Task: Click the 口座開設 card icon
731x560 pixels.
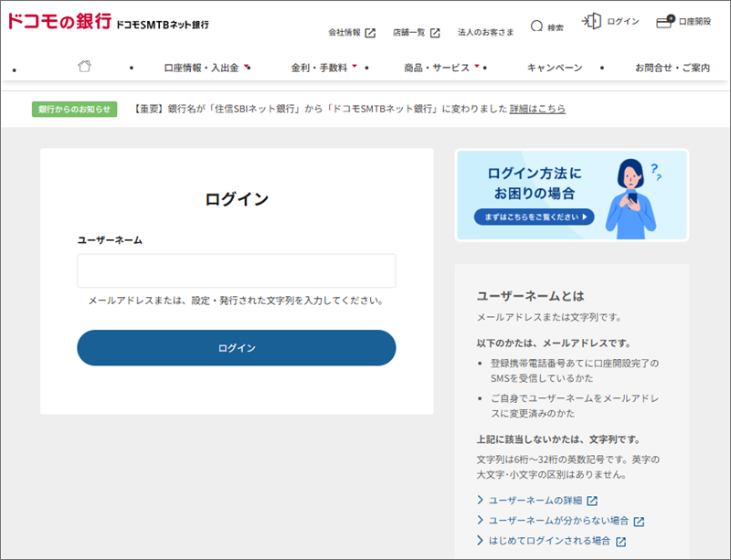Action: click(665, 21)
